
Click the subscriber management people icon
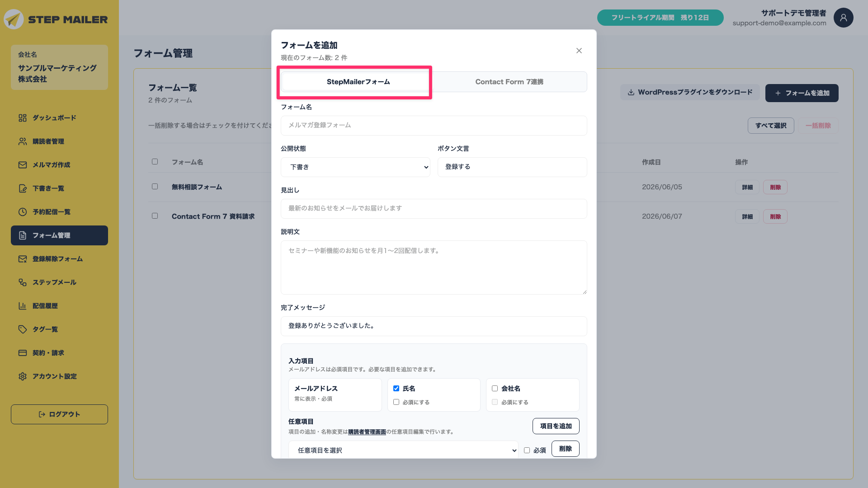coord(23,141)
